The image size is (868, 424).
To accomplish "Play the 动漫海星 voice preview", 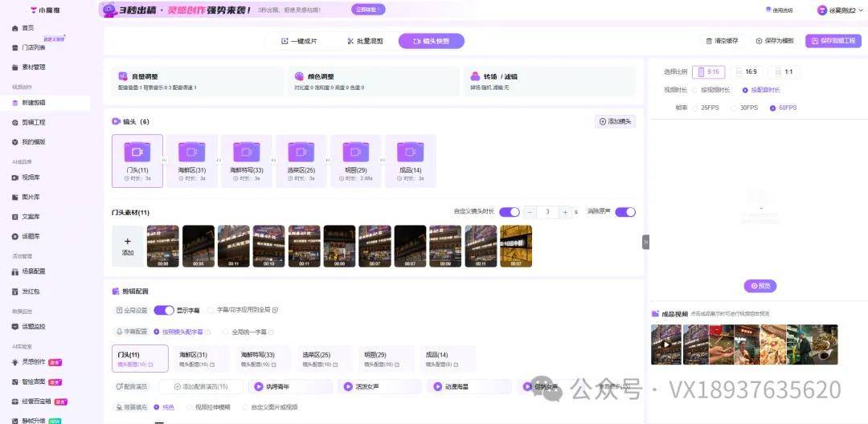I will (437, 386).
